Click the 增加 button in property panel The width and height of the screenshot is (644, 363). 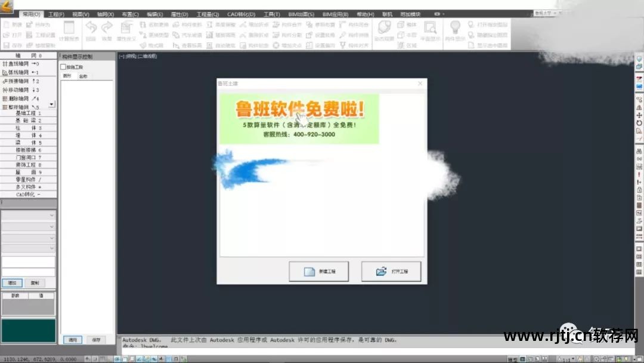point(13,283)
